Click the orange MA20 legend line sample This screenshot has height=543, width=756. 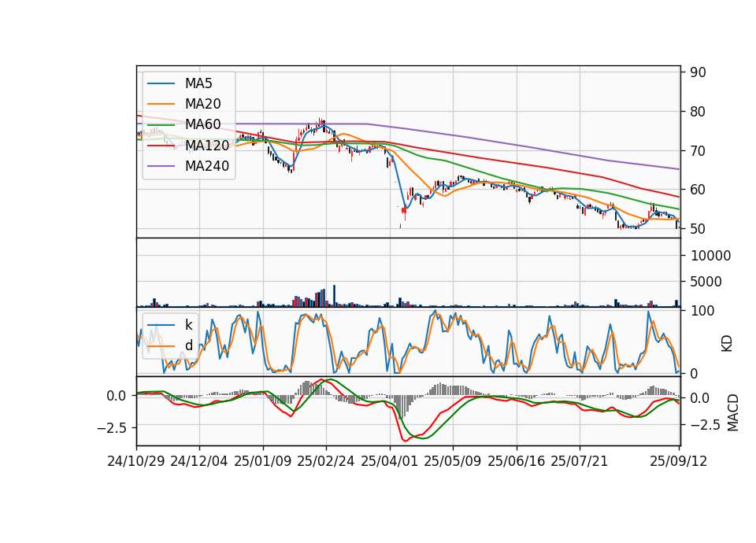point(161,104)
